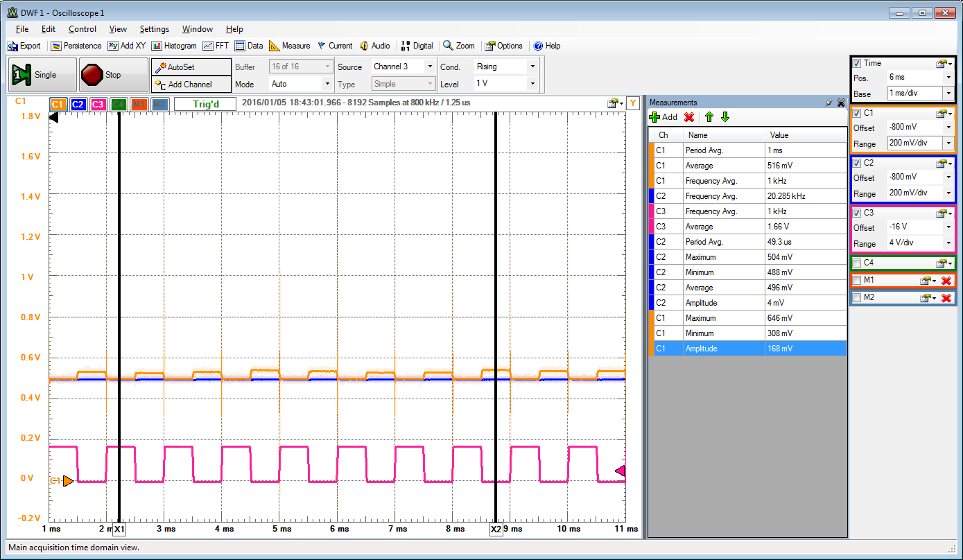Screen dimensions: 963x560
Task: Enable the C4 channel checkbox
Action: tap(858, 263)
